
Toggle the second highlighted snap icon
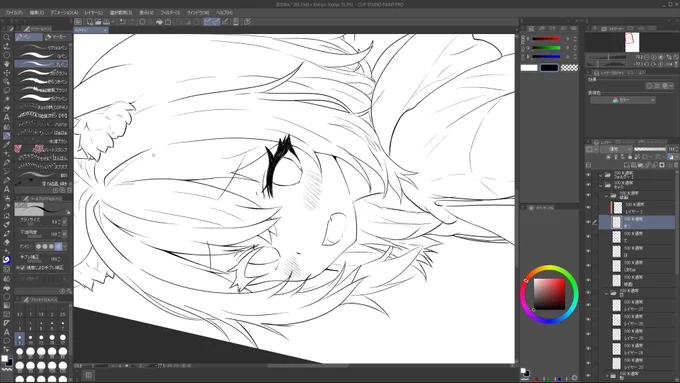216,22
